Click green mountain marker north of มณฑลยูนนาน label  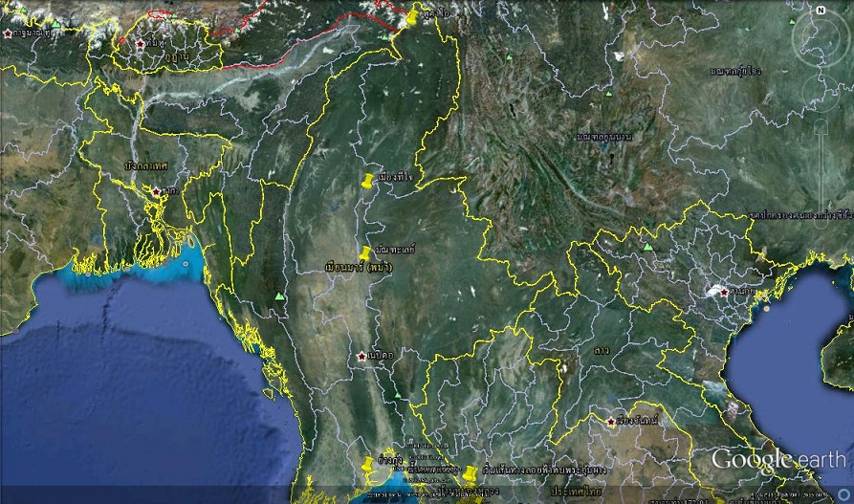point(609,94)
